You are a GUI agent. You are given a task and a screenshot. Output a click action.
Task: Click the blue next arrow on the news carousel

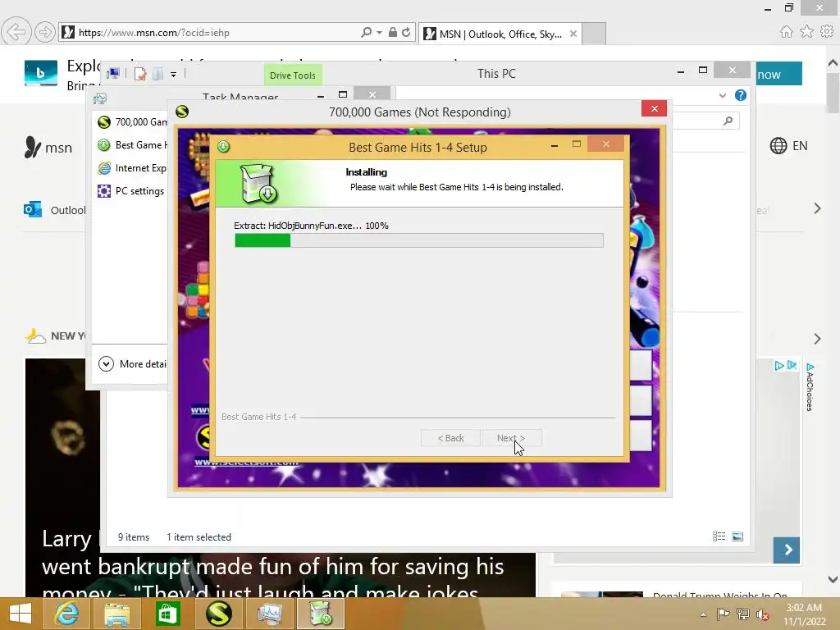(x=787, y=550)
